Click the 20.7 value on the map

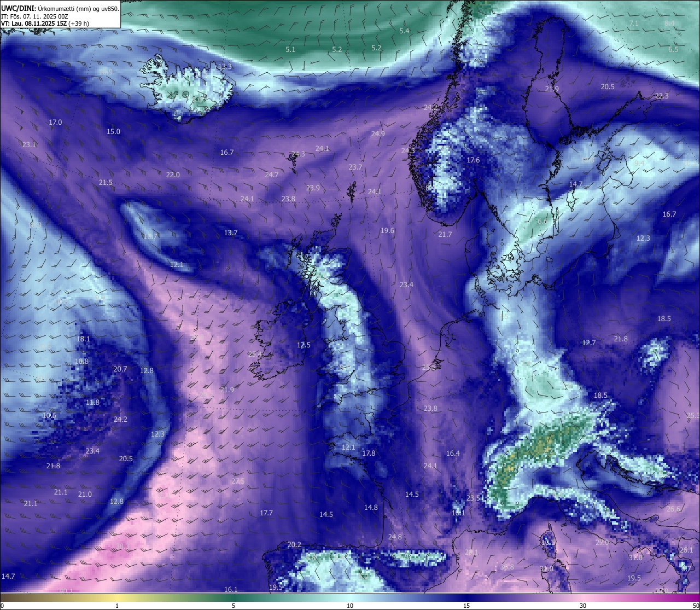pyautogui.click(x=120, y=369)
